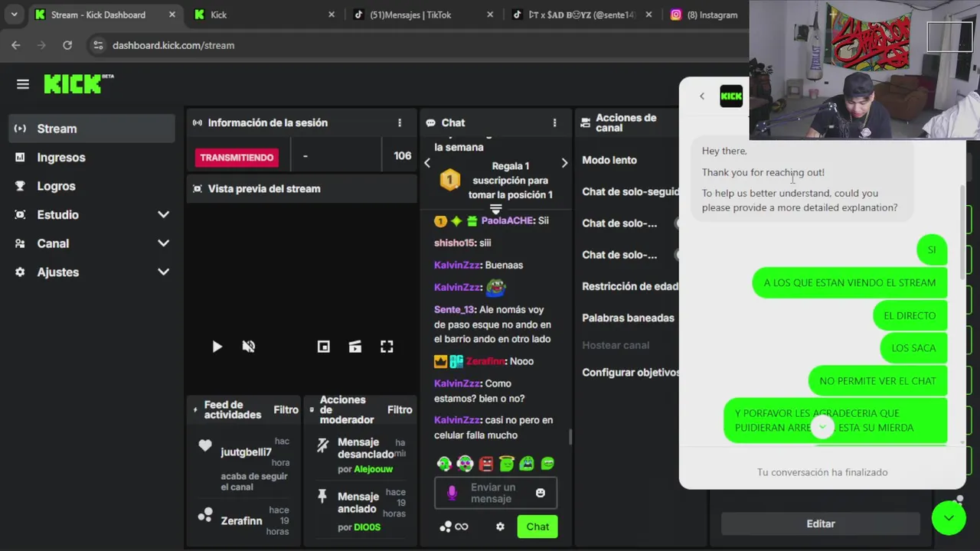Click Zerafinn in the activity feed
Viewport: 980px width, 551px height.
[241, 520]
